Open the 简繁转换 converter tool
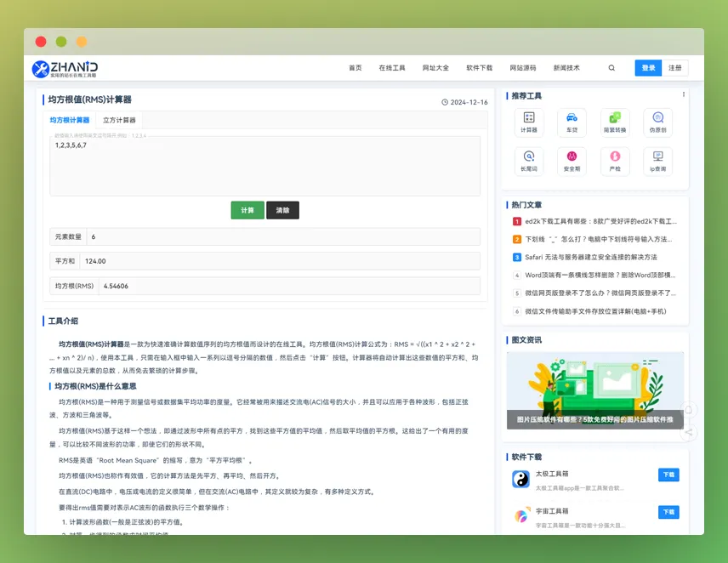Screen dimensions: 728x563 coord(615,122)
